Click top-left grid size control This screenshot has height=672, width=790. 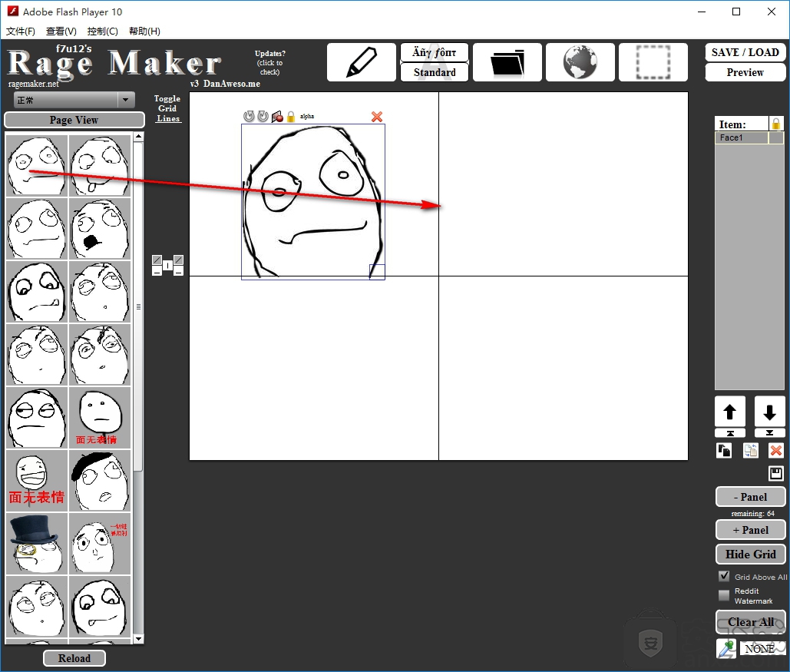[x=157, y=260]
